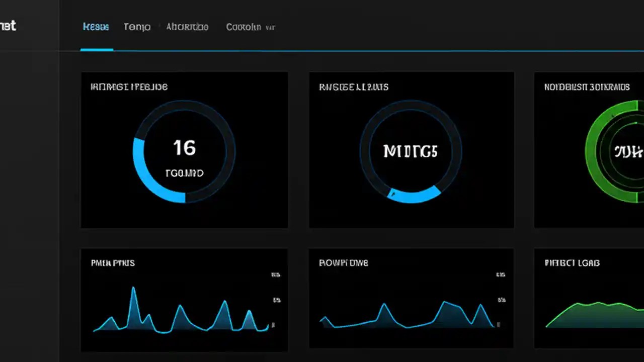Open the Ahorutine section in the navigation bar
Screen dimensions: 644x362
coord(187,27)
